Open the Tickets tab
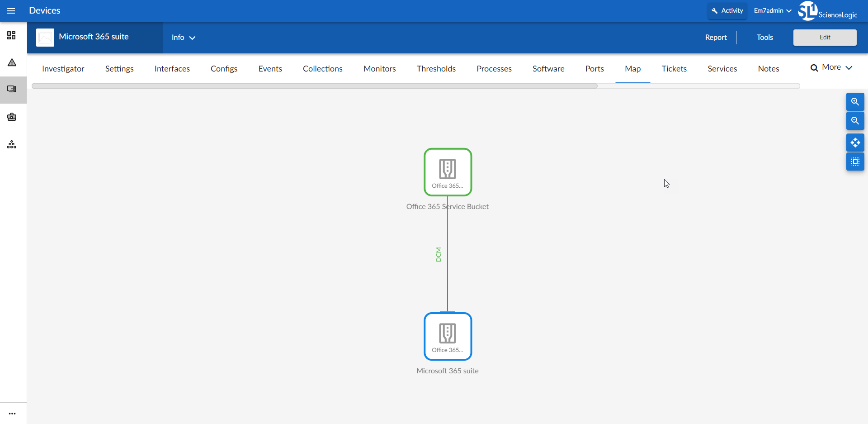Image resolution: width=868 pixels, height=424 pixels. click(x=674, y=69)
